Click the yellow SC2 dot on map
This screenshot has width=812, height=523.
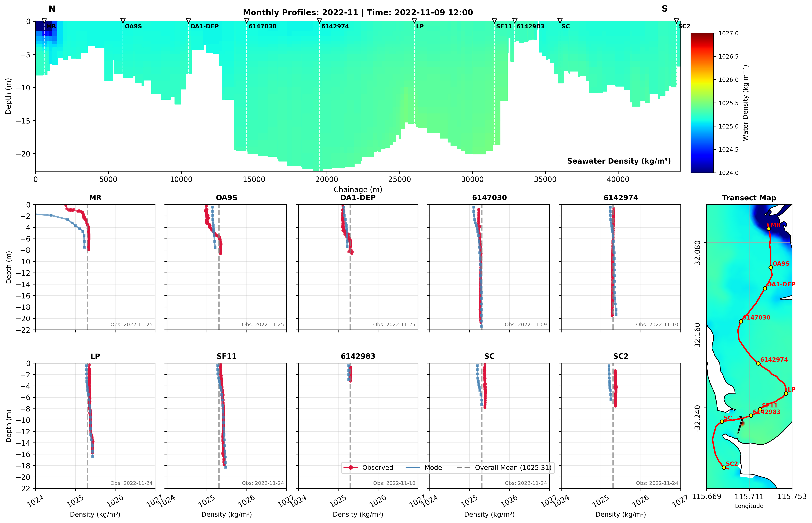coord(724,468)
